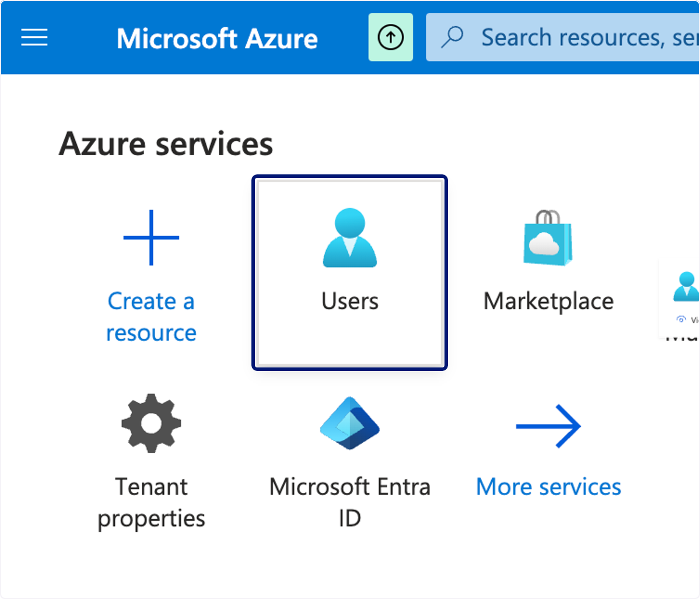
Task: Click the Users label text
Action: 350,301
